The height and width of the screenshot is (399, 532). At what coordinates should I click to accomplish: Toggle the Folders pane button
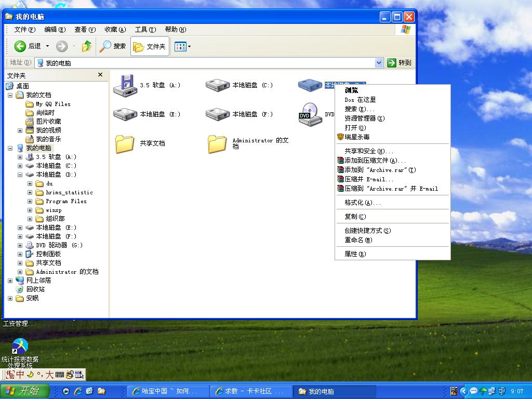click(x=149, y=46)
